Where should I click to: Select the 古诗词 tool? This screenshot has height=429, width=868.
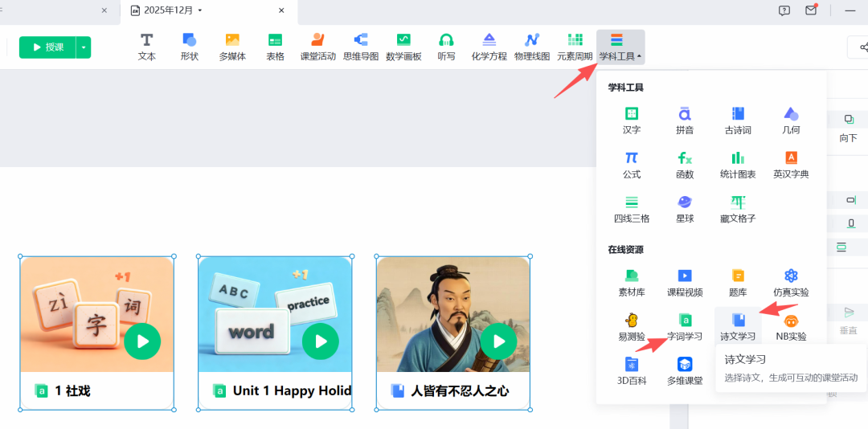738,121
